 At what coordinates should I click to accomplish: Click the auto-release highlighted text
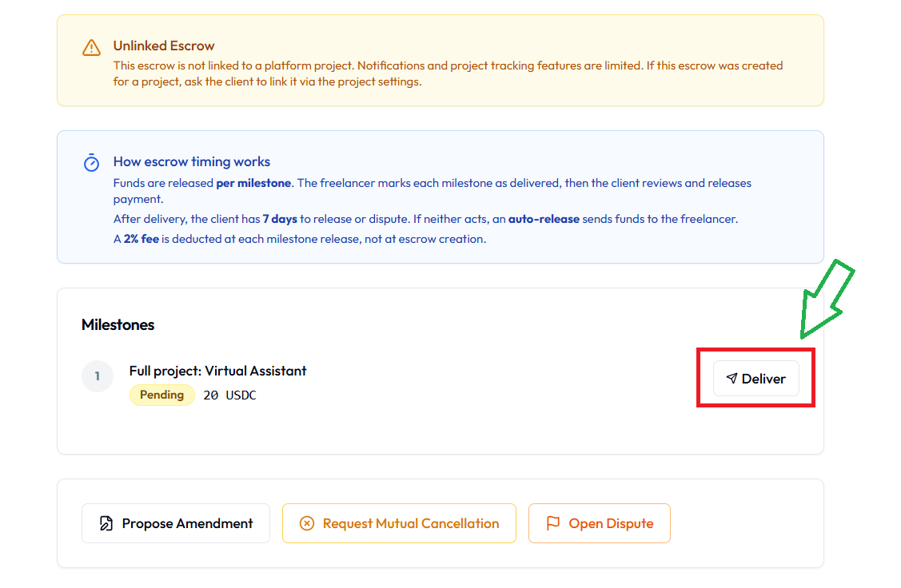544,218
